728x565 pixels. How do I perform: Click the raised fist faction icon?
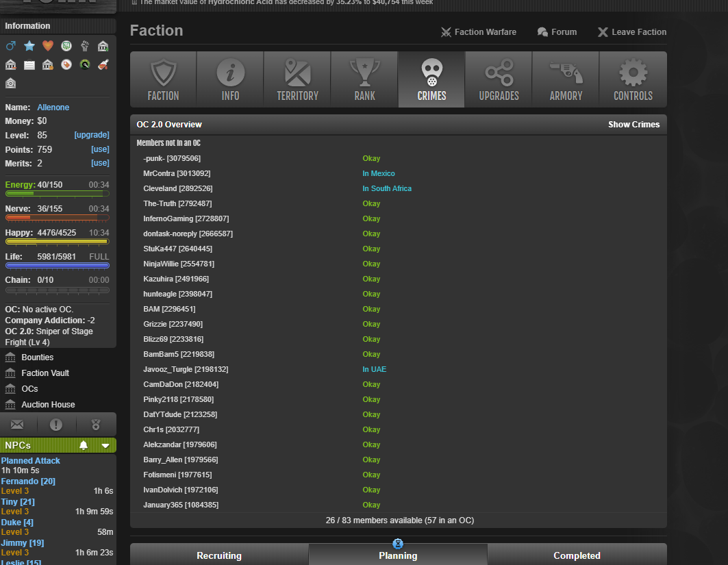(x=84, y=45)
